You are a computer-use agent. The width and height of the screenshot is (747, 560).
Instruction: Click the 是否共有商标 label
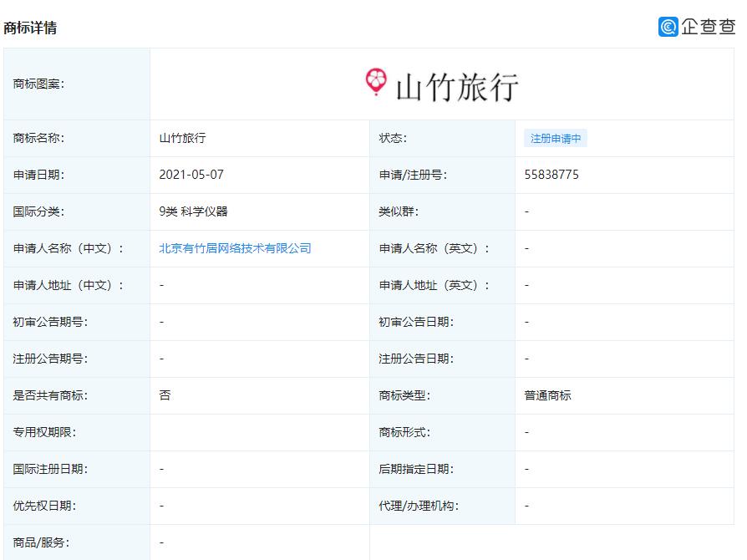click(x=50, y=395)
